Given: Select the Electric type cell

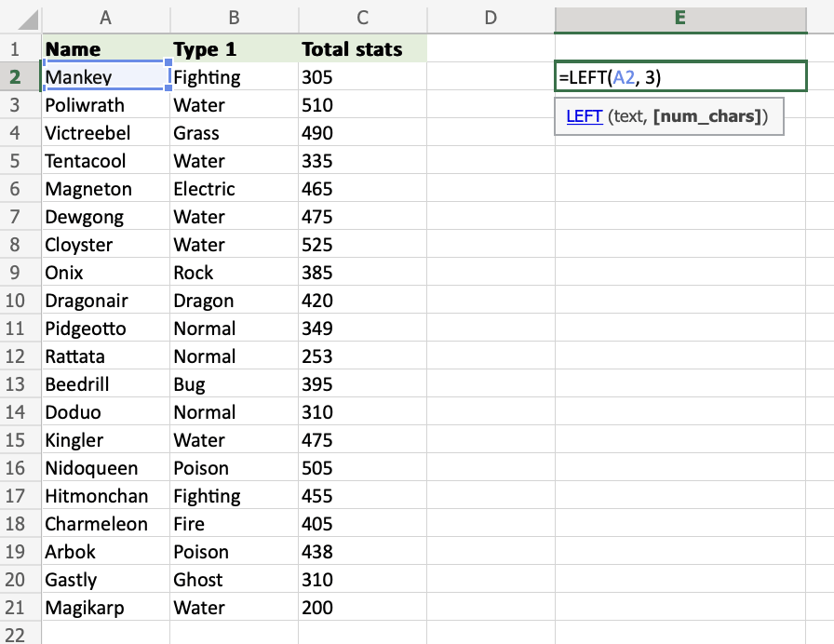Looking at the screenshot, I should [x=234, y=189].
